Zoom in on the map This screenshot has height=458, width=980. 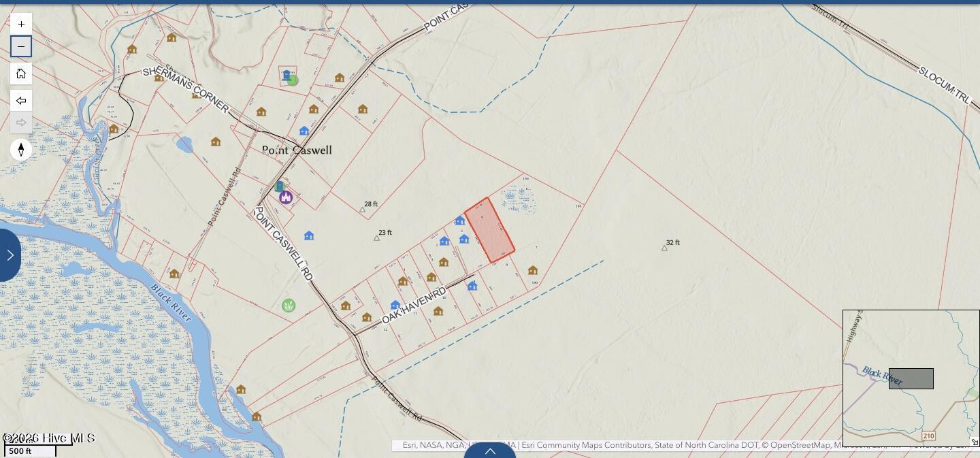point(21,24)
